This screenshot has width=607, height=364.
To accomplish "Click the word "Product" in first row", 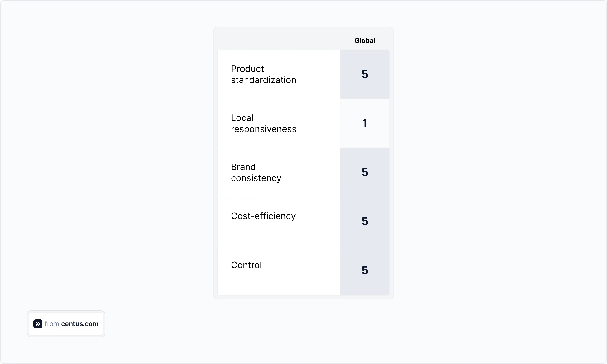I will pyautogui.click(x=247, y=69).
